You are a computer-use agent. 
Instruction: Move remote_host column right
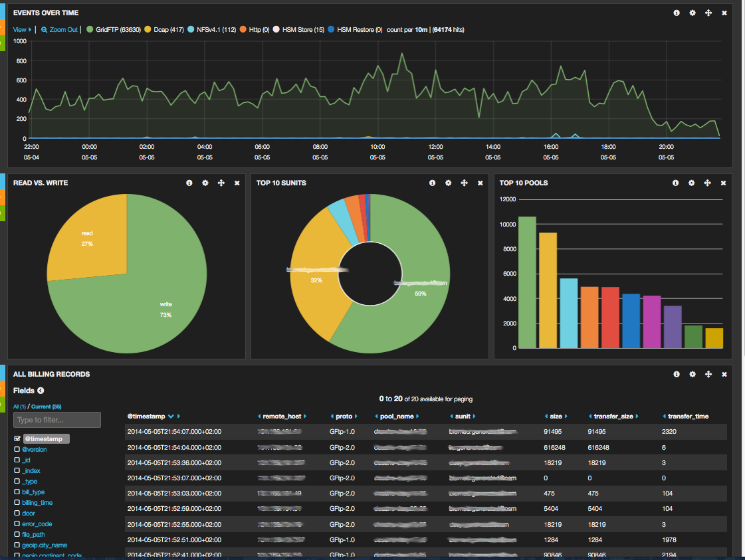(x=305, y=417)
